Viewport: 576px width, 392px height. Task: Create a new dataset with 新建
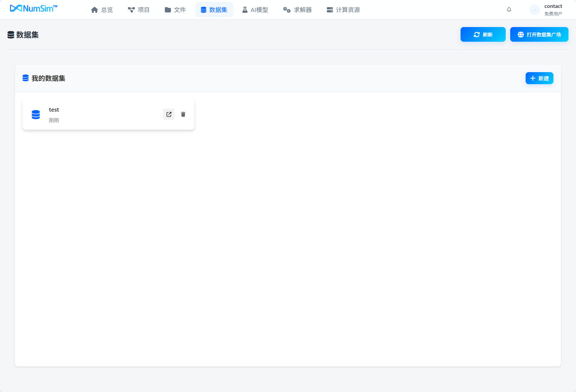pos(539,78)
